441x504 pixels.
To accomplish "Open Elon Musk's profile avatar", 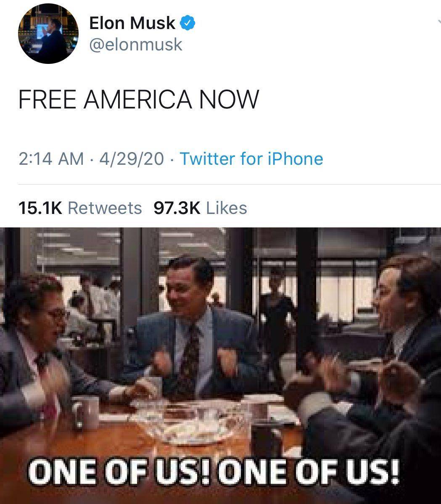I will coord(48,33).
